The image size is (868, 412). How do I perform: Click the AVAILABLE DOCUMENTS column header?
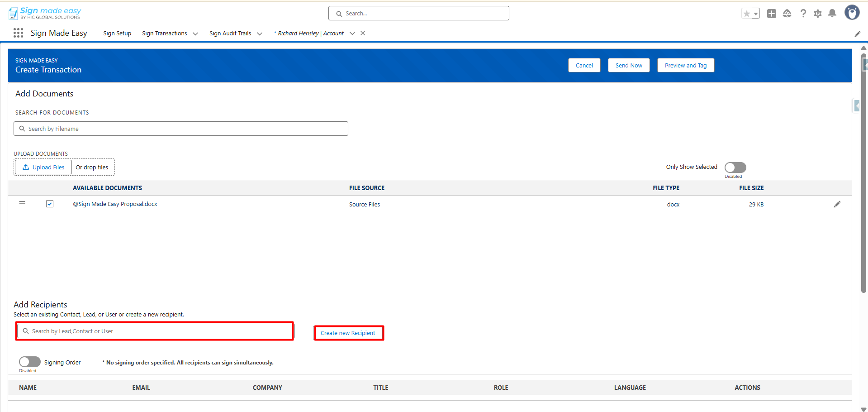point(108,188)
